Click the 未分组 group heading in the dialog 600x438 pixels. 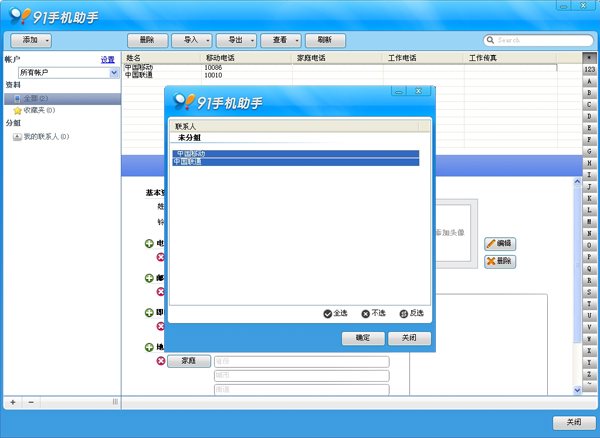(x=189, y=138)
